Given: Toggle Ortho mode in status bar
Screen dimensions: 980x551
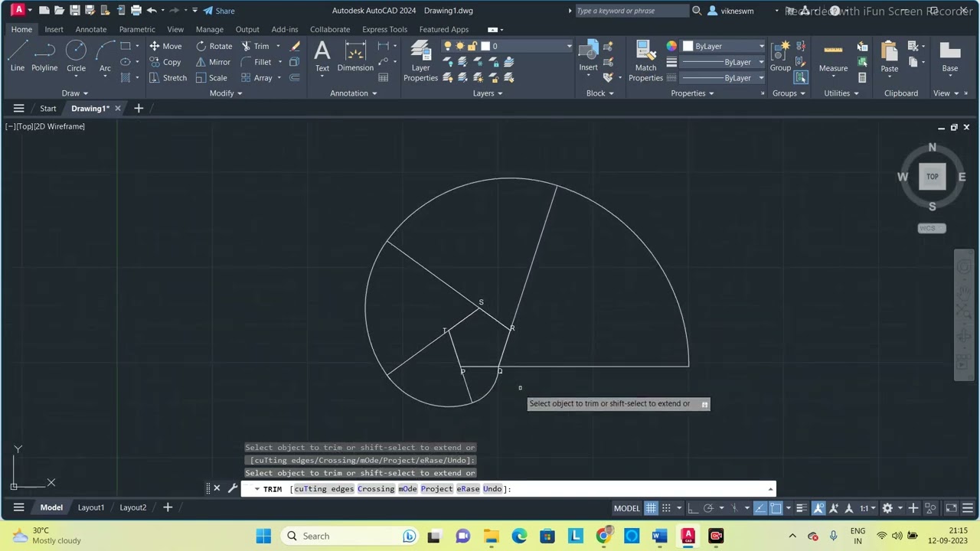Looking at the screenshot, I should [692, 508].
